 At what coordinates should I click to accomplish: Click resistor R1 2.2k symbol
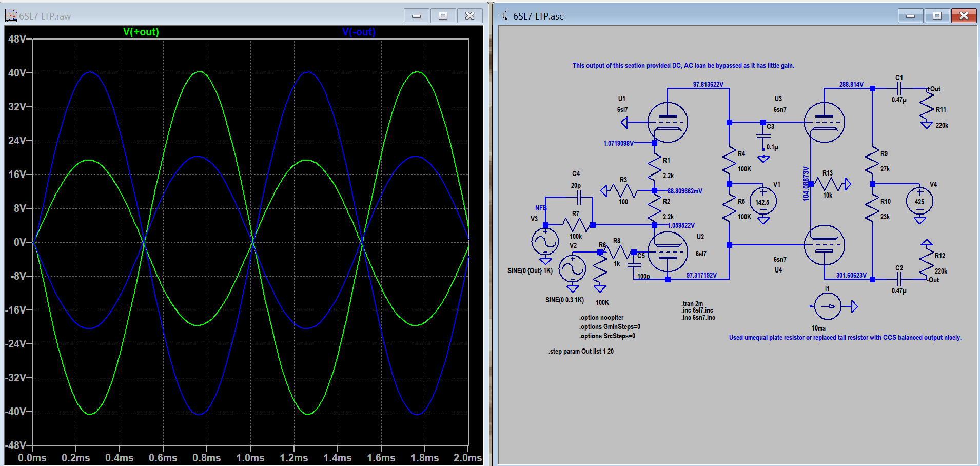click(654, 168)
